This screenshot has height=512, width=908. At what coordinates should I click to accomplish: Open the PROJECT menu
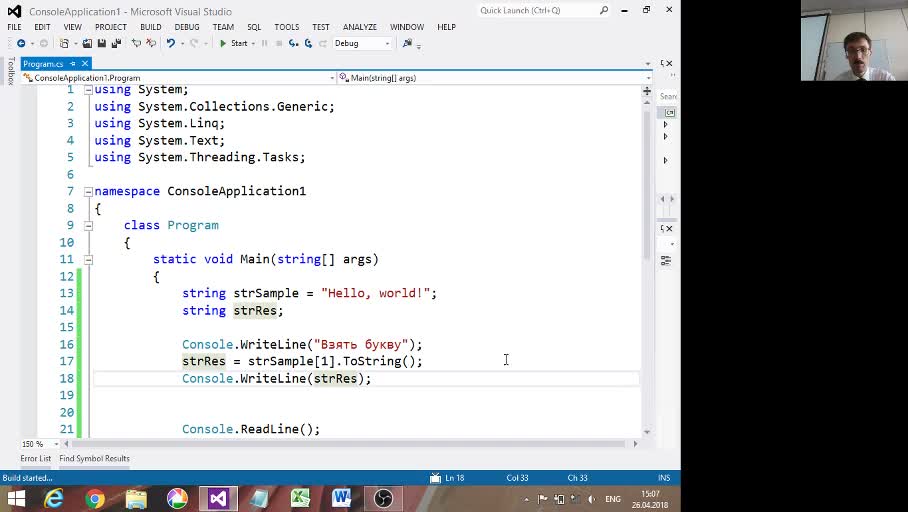pos(111,27)
